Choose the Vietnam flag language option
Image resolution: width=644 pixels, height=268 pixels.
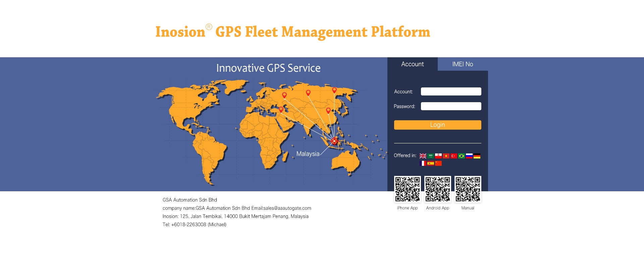(x=446, y=156)
